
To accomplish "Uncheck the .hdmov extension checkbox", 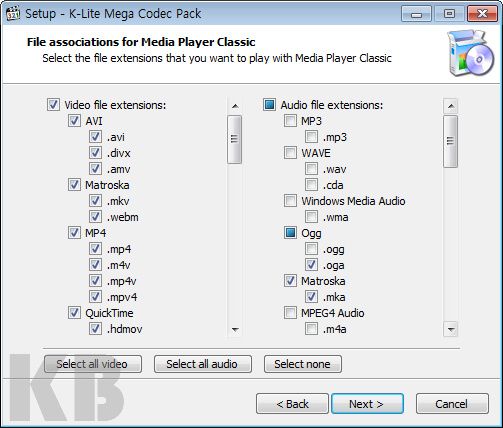I will click(95, 329).
